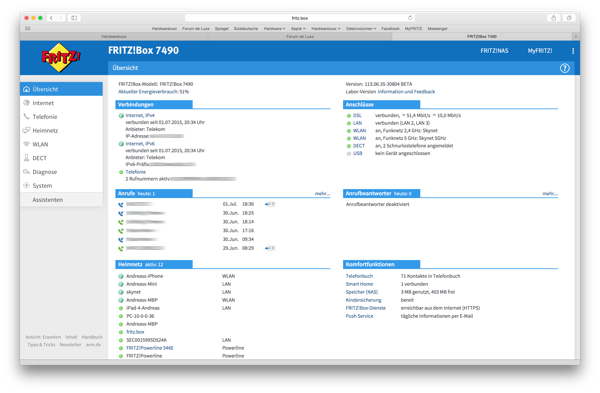Click the LAN connection link
Screen dimensions: 600x393
pyautogui.click(x=357, y=123)
